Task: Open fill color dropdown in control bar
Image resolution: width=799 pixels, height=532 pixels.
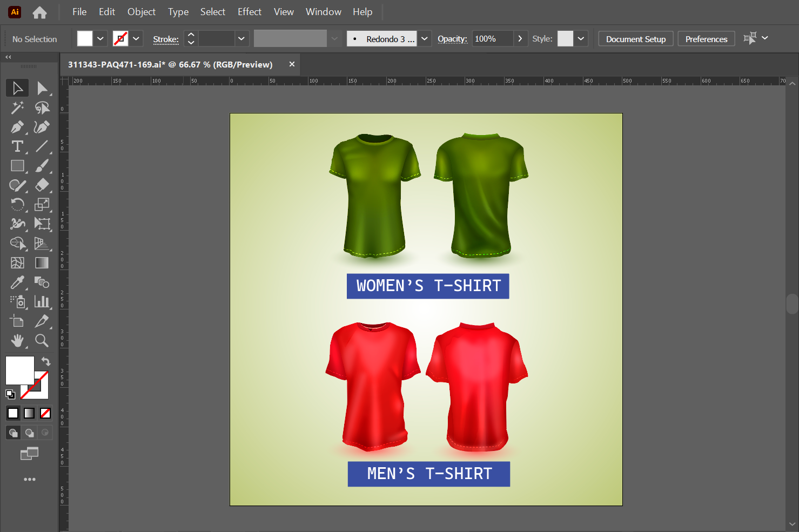Action: (100, 39)
